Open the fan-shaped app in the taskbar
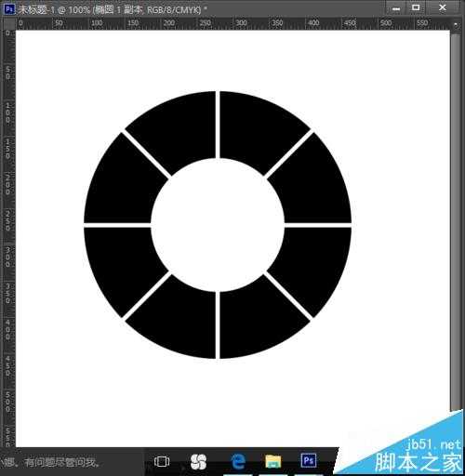Screen dimensions: 465x476 point(198,461)
